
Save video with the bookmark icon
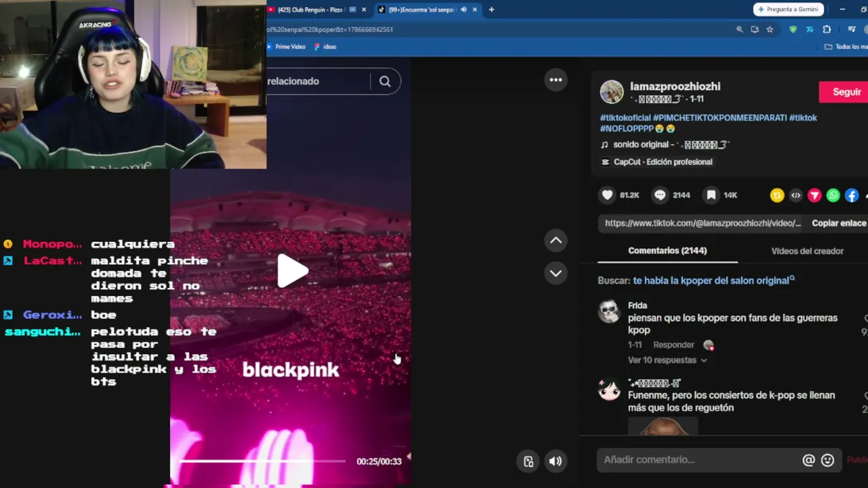[x=711, y=195]
